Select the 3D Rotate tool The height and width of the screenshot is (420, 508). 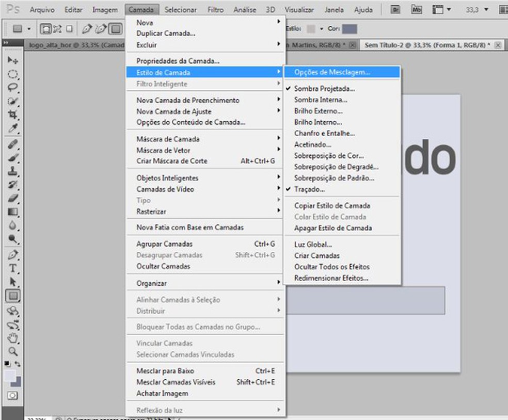tap(12, 311)
